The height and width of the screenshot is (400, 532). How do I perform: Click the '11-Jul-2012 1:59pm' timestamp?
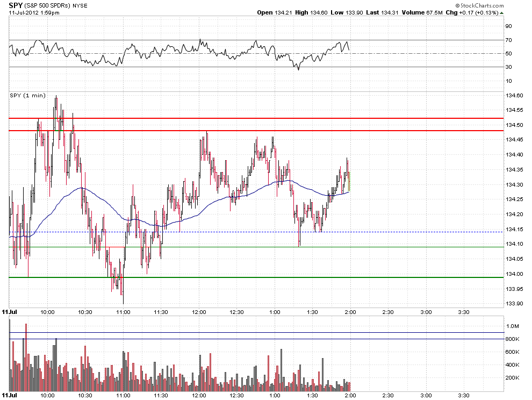coord(34,13)
